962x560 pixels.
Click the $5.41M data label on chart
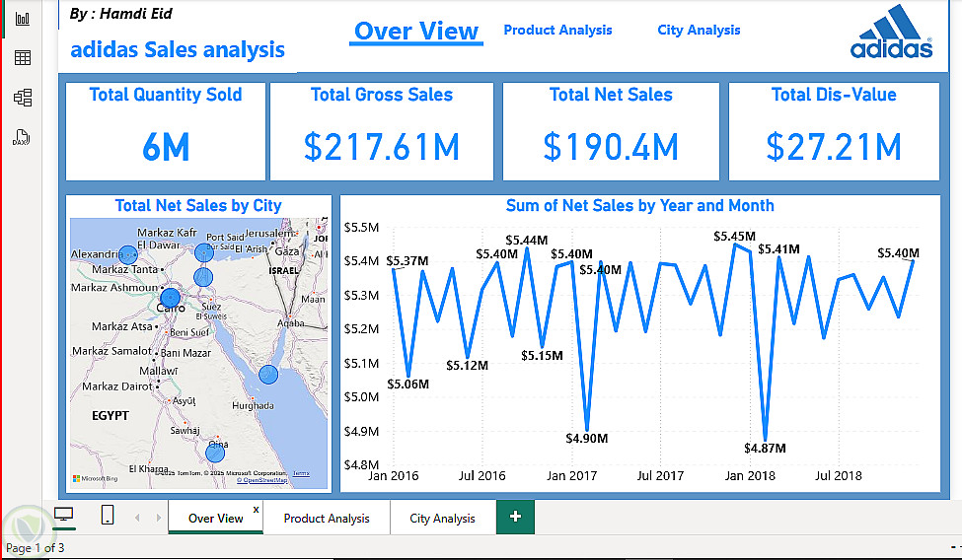point(778,249)
